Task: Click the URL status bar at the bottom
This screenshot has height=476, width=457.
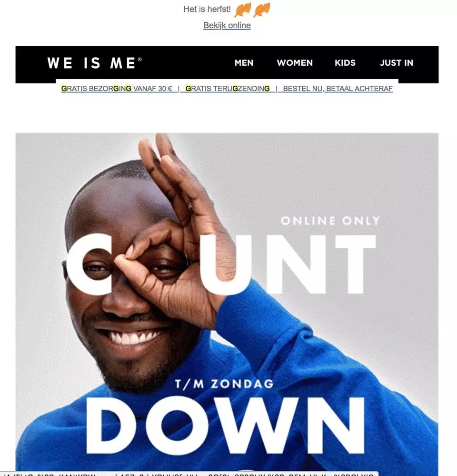Action: (x=189, y=474)
